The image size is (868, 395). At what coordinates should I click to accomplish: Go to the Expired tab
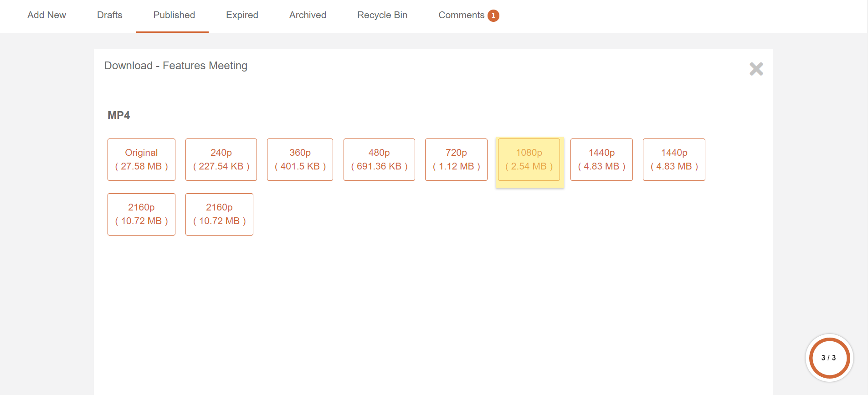pos(242,15)
